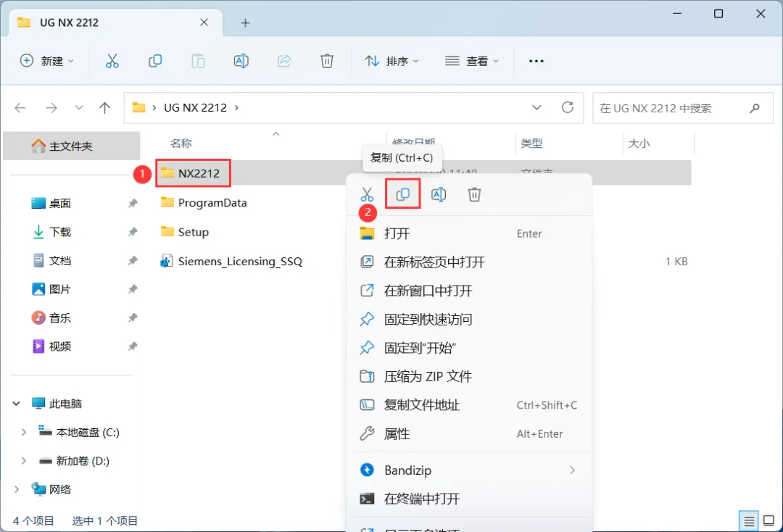
Task: Select 主文件夹 in the sidebar
Action: 71,146
